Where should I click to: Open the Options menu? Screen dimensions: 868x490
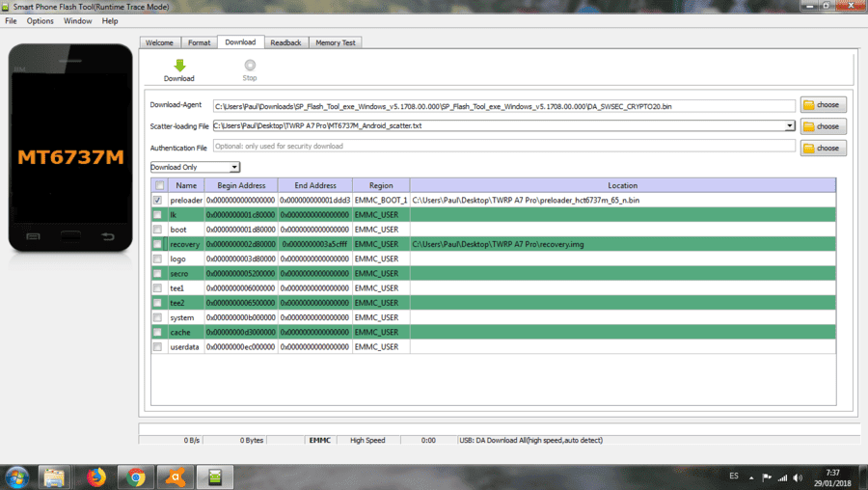41,21
